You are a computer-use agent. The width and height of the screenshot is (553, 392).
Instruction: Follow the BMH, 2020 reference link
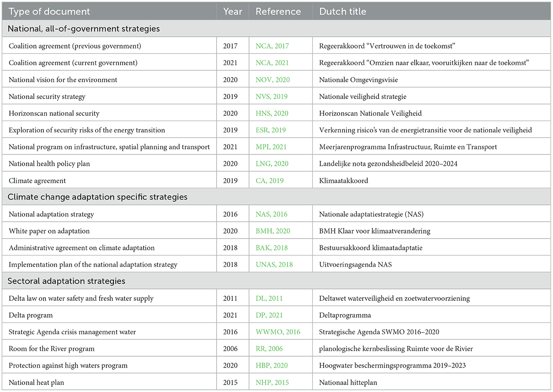pos(273,231)
